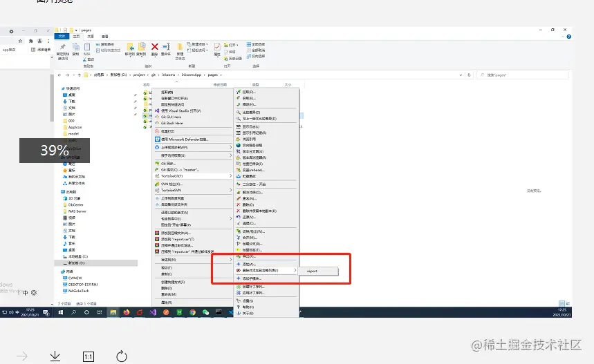Choose SVN Checkout menu entry

point(193,184)
